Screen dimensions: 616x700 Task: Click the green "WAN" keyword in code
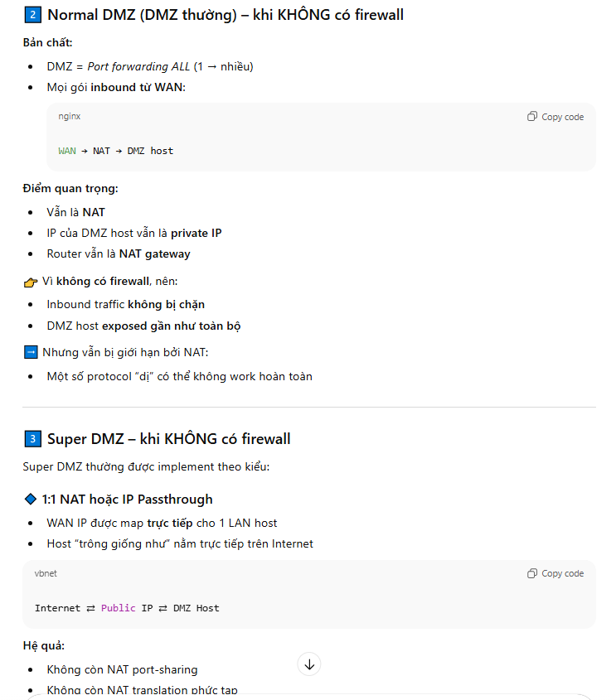66,151
